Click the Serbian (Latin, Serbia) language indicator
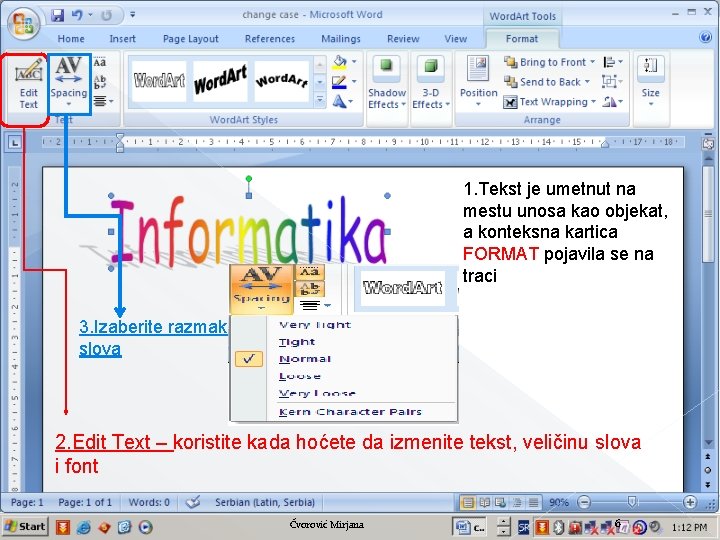 (265, 502)
